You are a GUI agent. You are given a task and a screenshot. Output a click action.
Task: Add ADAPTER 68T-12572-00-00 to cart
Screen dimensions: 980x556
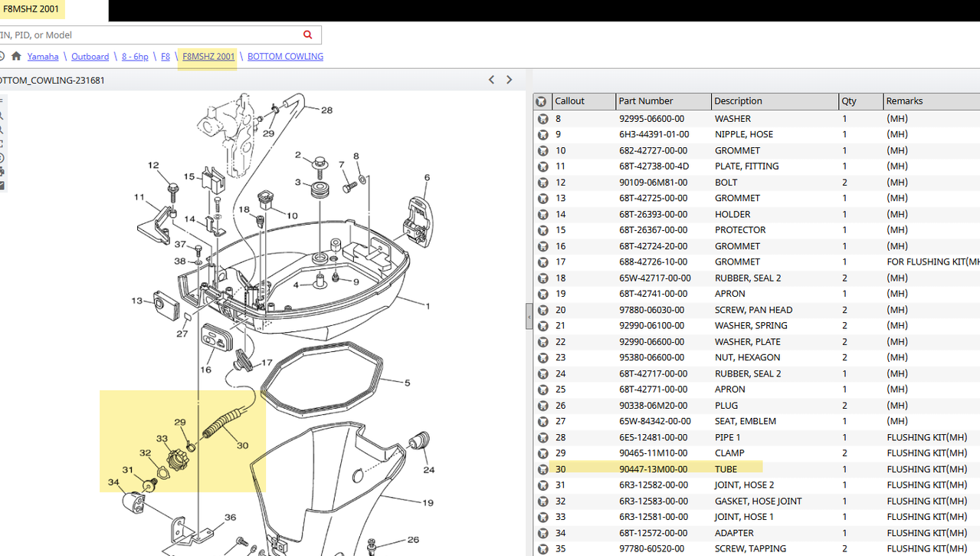pos(542,533)
